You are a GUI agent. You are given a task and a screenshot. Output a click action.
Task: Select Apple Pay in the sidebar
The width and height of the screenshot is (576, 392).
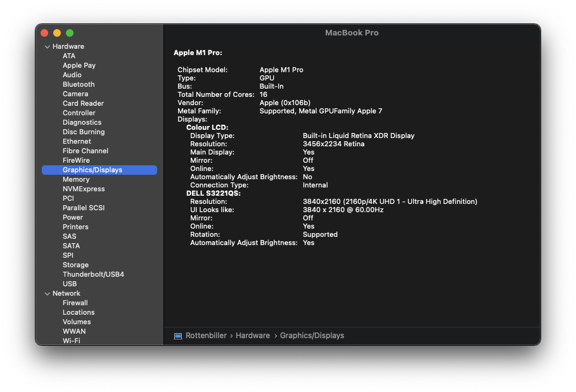pyautogui.click(x=79, y=65)
